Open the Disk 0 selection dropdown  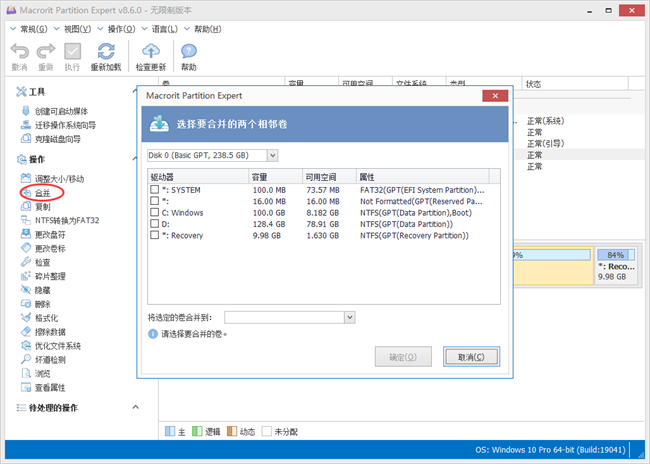pyautogui.click(x=272, y=155)
